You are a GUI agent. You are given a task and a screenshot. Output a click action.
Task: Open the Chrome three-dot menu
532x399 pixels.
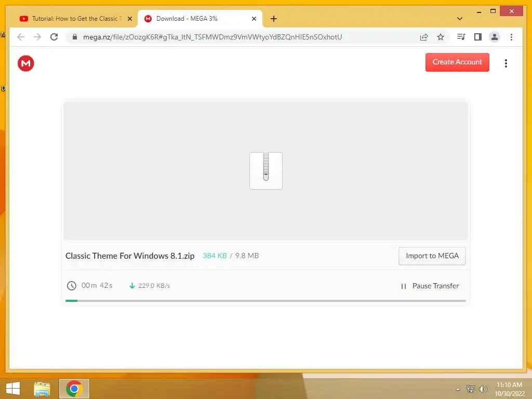(511, 37)
